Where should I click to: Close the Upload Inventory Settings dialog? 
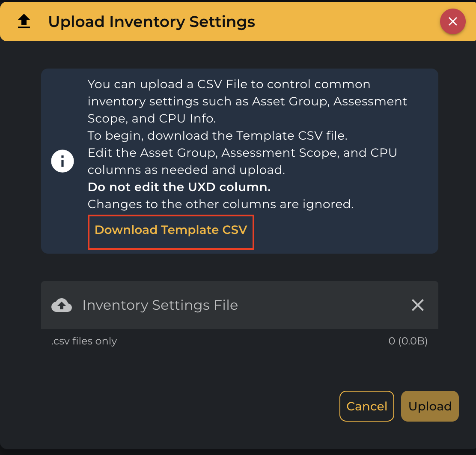point(452,21)
